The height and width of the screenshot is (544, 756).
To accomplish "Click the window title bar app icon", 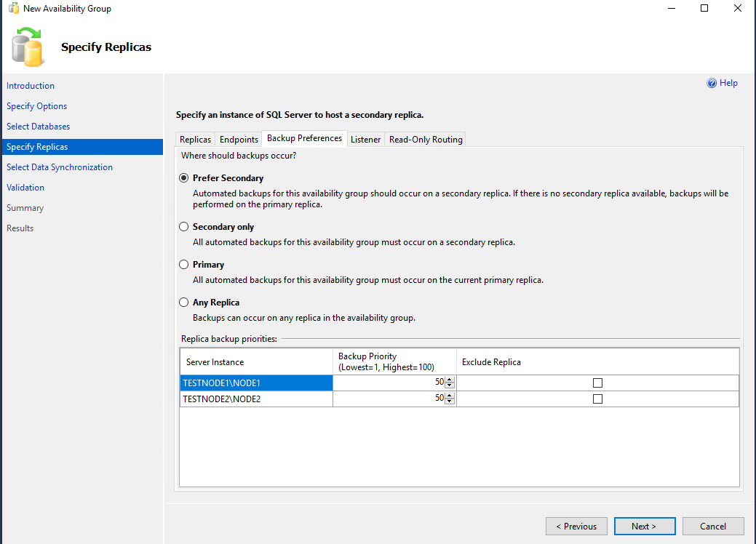I will (x=14, y=8).
